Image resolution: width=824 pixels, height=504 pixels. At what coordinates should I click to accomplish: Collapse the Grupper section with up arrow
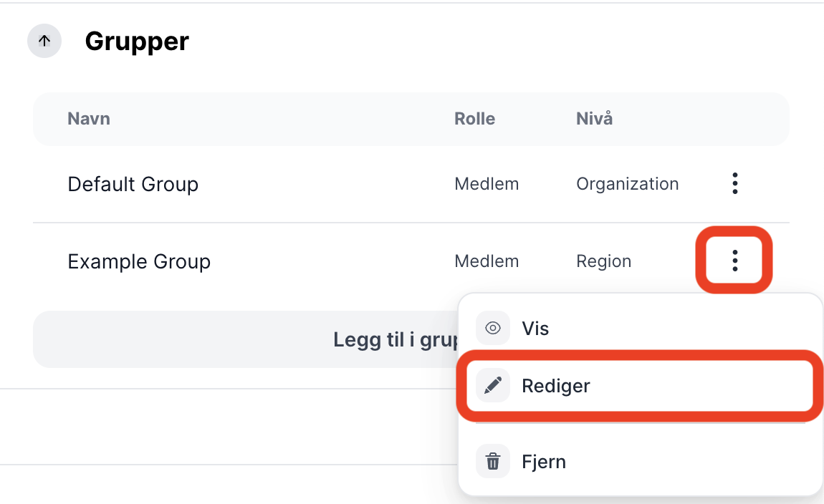(44, 41)
